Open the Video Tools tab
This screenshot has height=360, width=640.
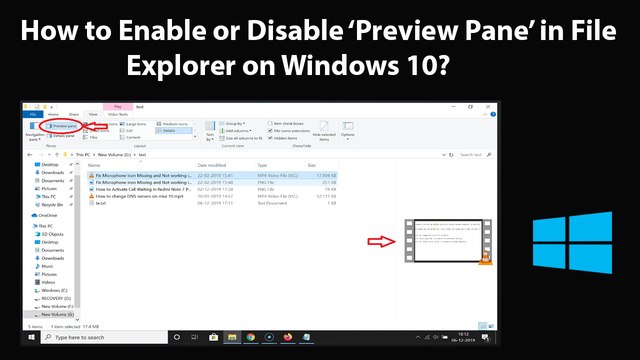(118, 114)
